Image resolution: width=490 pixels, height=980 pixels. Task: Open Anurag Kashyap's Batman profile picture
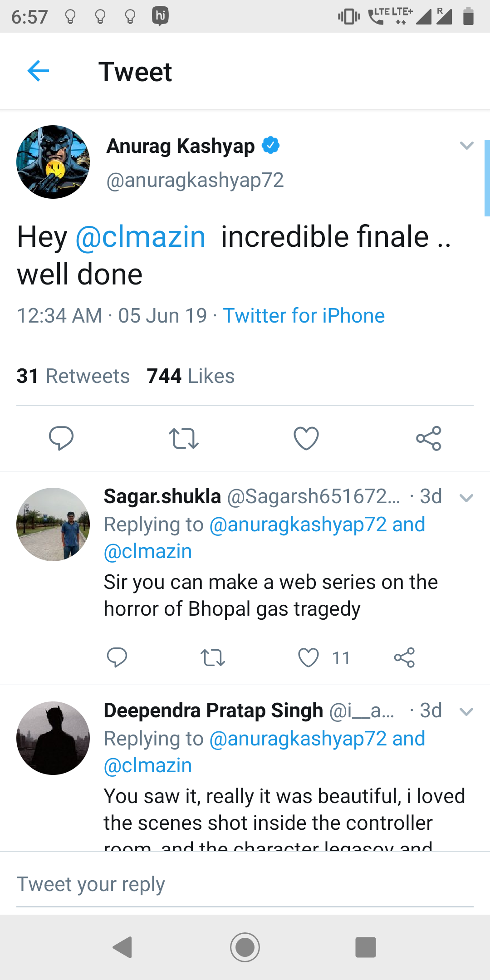[53, 162]
